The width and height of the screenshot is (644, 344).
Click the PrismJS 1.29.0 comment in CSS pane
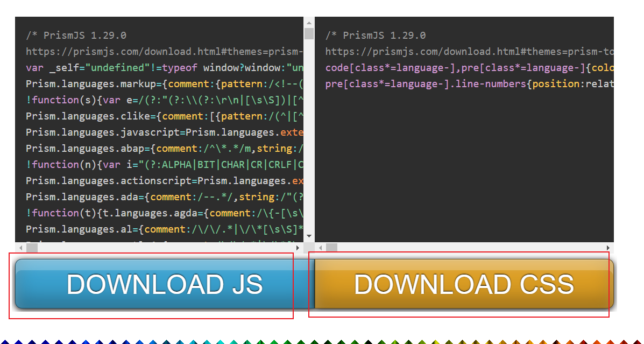[376, 36]
